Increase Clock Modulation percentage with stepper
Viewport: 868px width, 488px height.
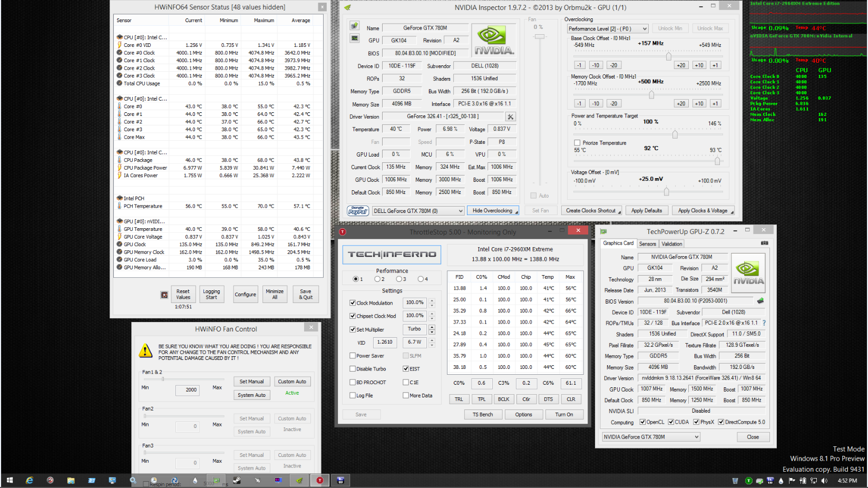[432, 301]
